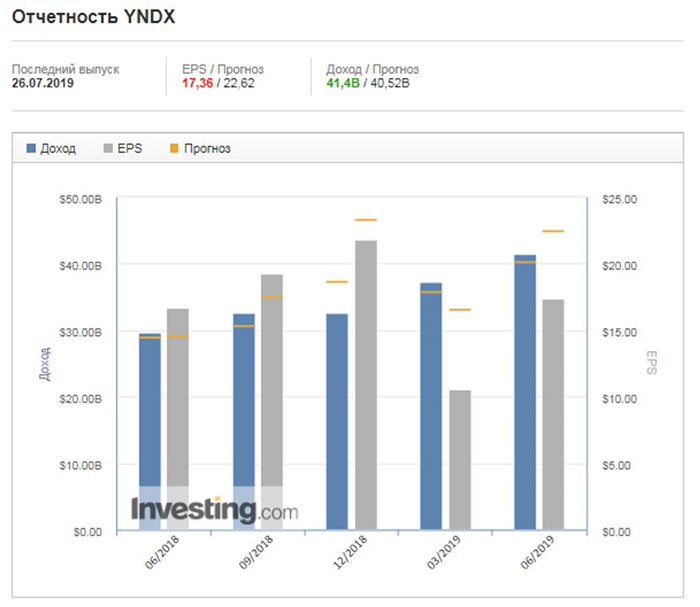Click the Прогноз legend label
The width and height of the screenshot is (700, 607).
(x=207, y=149)
